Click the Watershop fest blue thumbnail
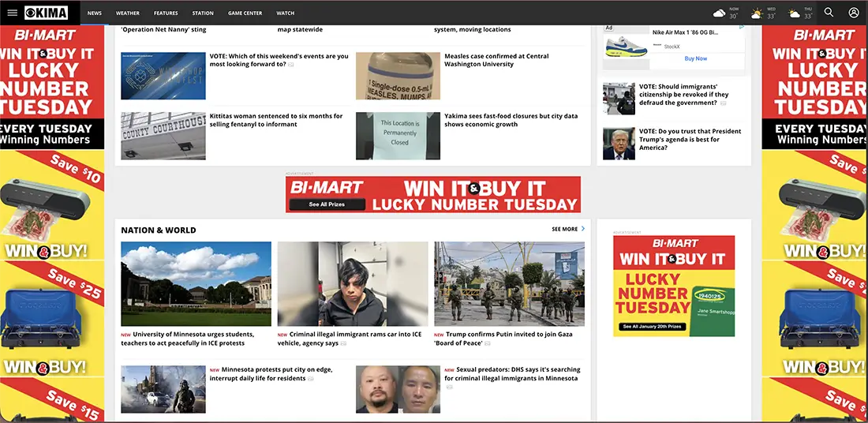The image size is (868, 423). [163, 76]
